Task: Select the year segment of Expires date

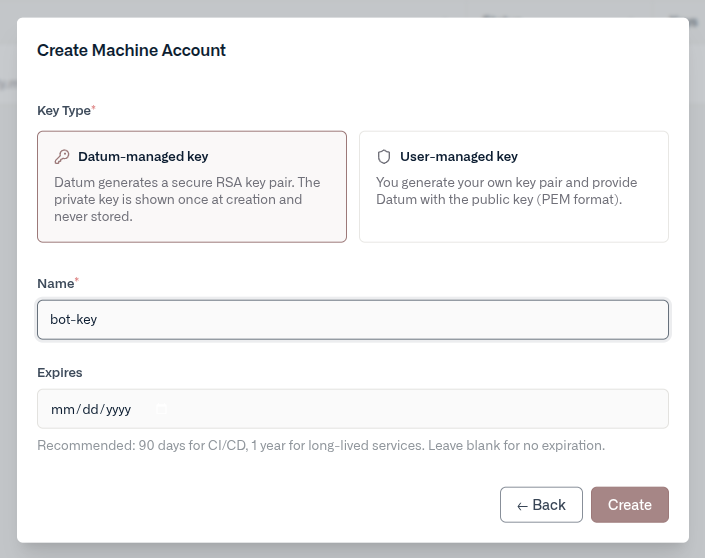Action: click(x=118, y=409)
